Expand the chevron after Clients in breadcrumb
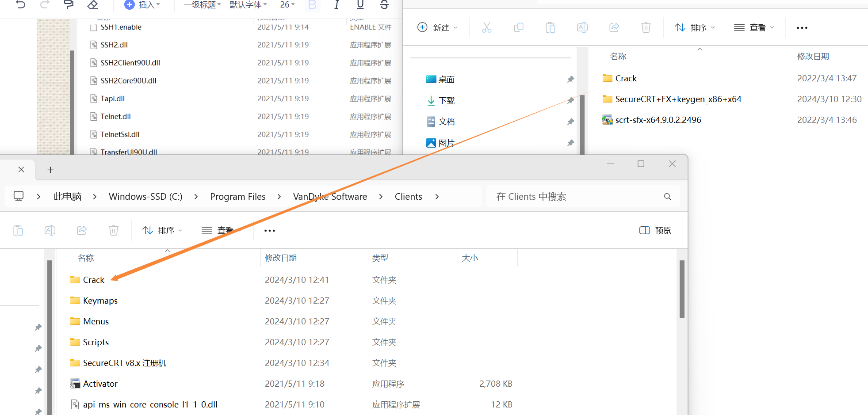The height and width of the screenshot is (415, 868). (437, 197)
